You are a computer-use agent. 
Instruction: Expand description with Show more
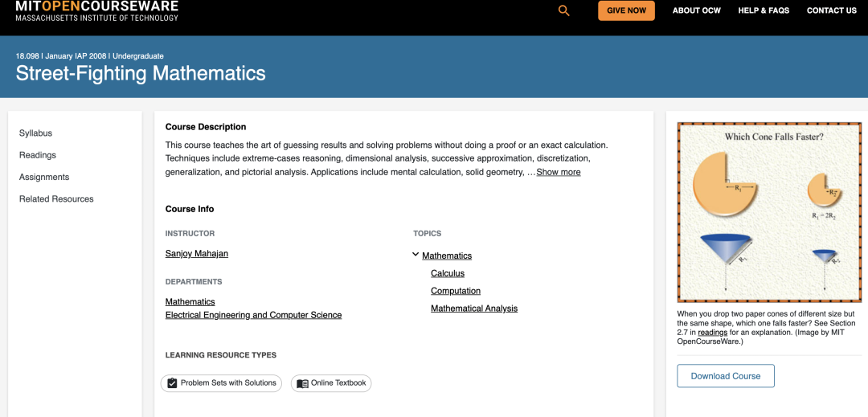click(x=558, y=172)
